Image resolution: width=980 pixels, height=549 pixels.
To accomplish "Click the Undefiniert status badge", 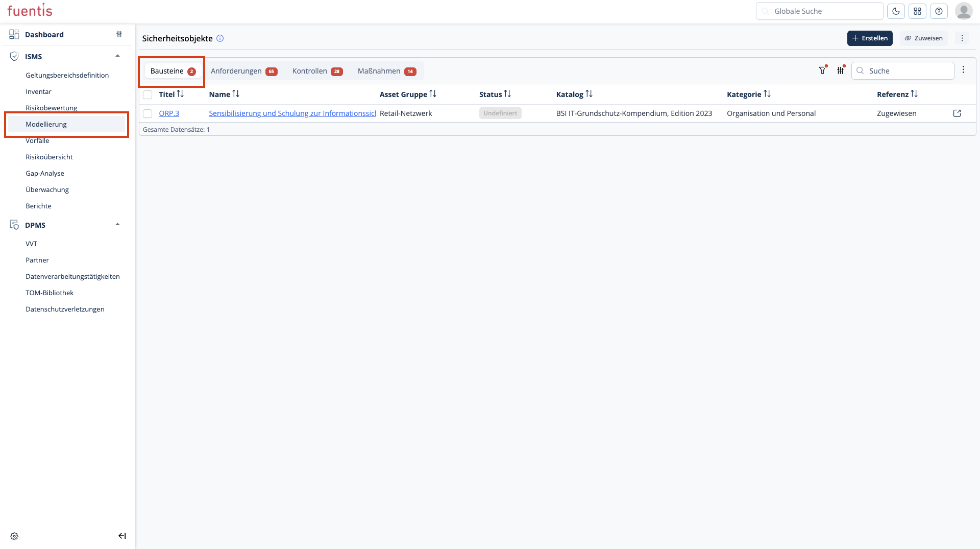I will click(x=500, y=113).
